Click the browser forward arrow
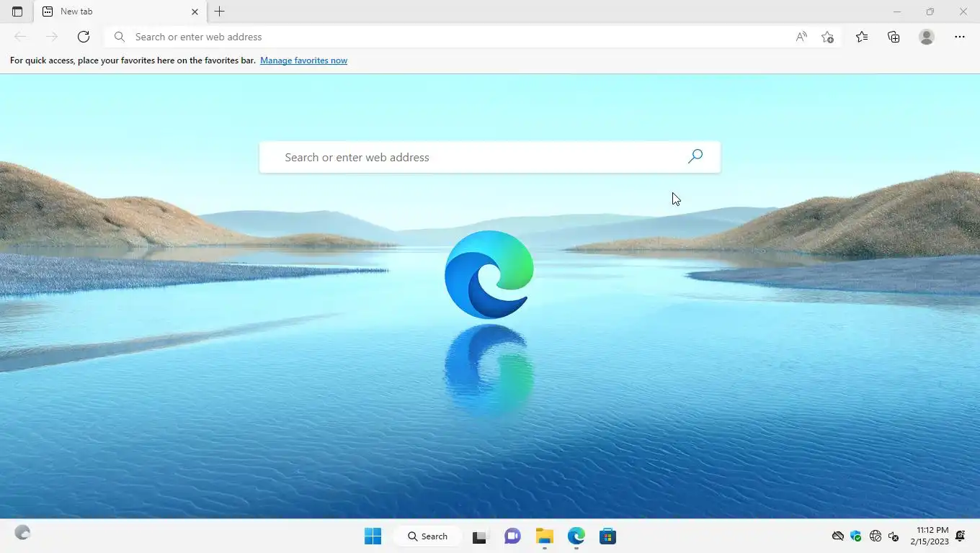This screenshot has height=553, width=980. point(51,37)
